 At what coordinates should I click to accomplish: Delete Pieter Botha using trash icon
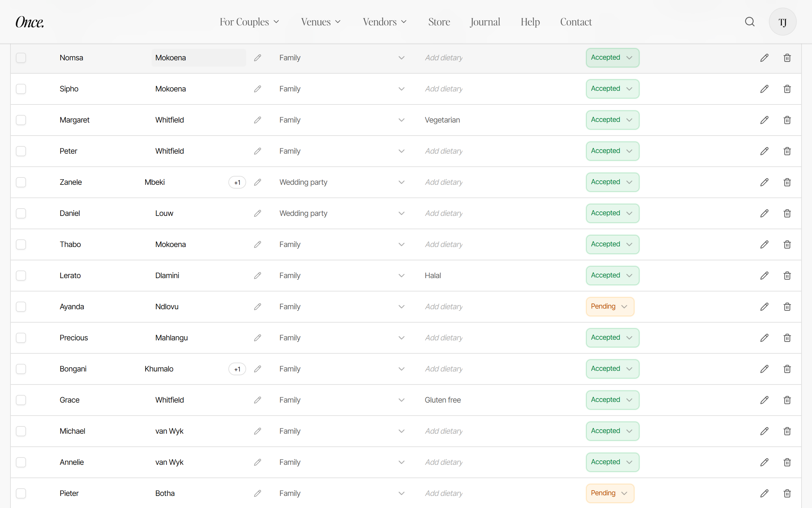(x=787, y=493)
